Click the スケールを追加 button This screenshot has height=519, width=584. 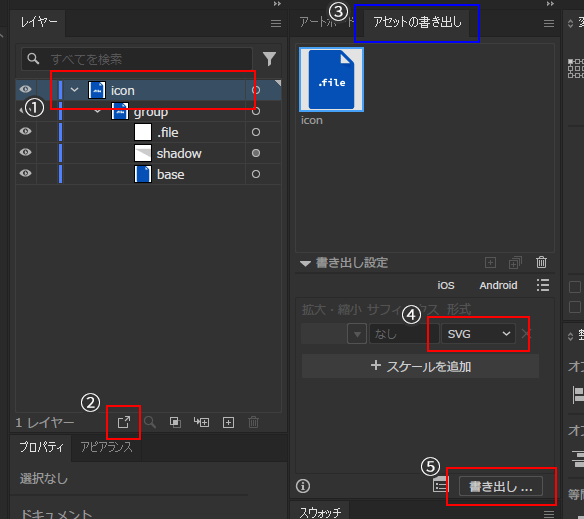(x=420, y=366)
